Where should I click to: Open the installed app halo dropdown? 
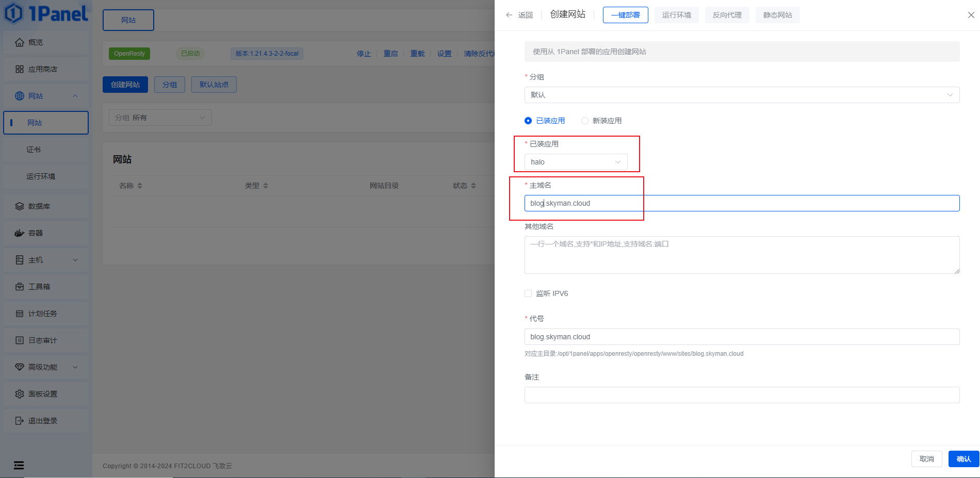[x=576, y=162]
